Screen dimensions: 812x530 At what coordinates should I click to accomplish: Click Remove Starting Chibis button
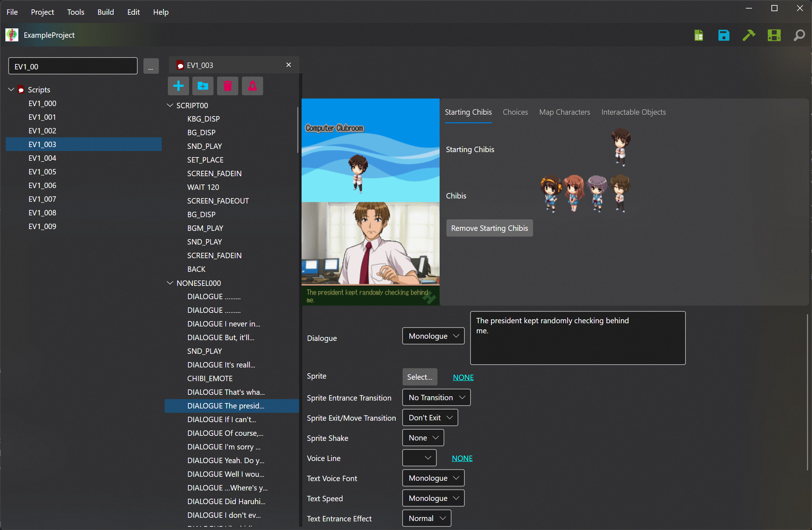tap(489, 228)
